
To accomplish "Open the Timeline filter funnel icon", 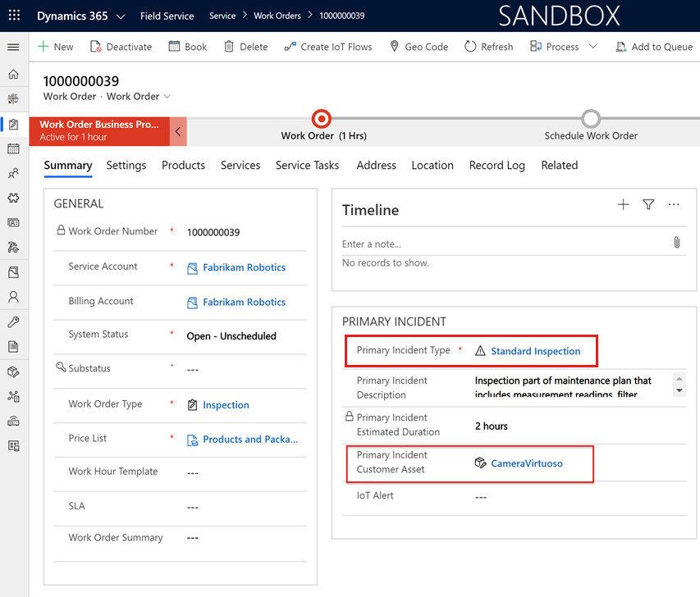I will [648, 204].
